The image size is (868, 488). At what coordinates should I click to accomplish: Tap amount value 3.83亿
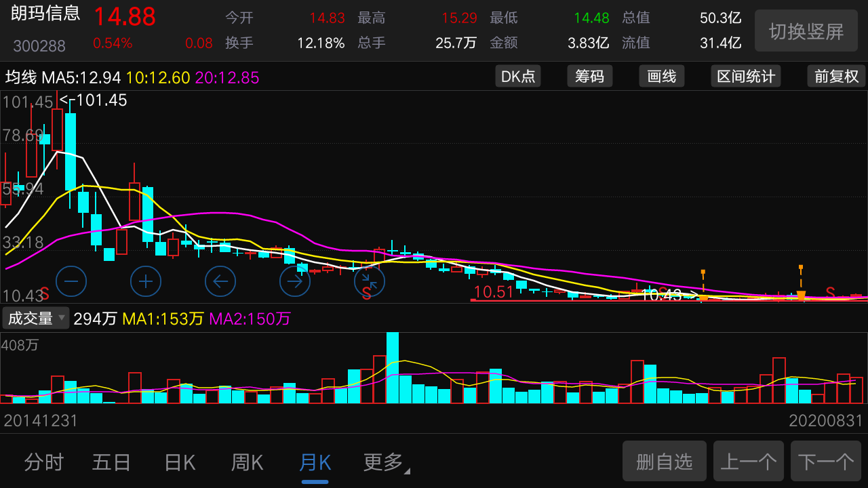(x=588, y=43)
